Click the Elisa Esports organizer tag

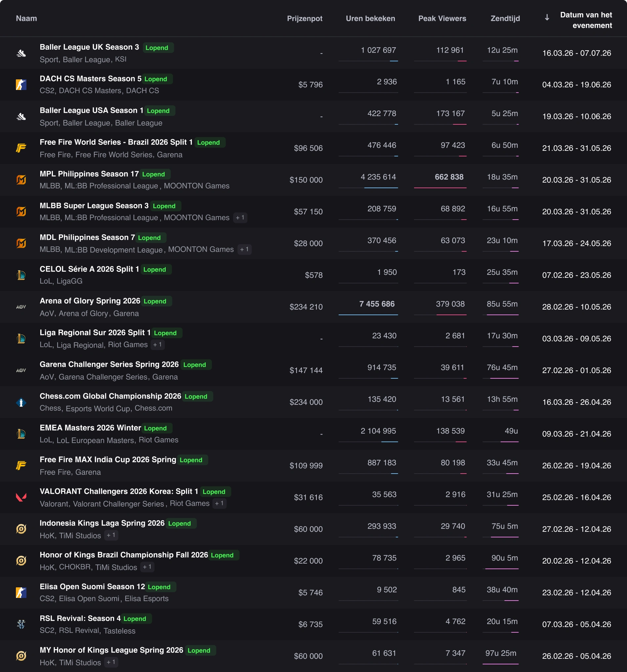pyautogui.click(x=147, y=599)
